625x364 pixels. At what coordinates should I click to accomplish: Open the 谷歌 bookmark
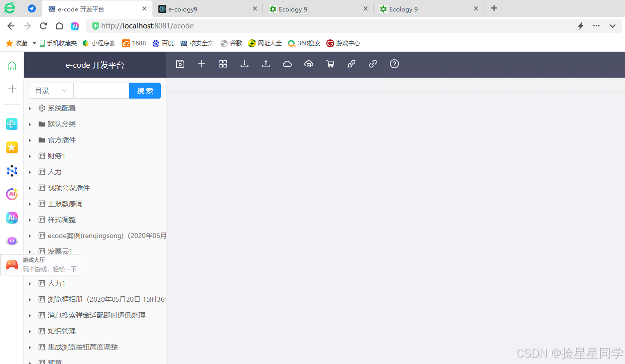(x=231, y=43)
